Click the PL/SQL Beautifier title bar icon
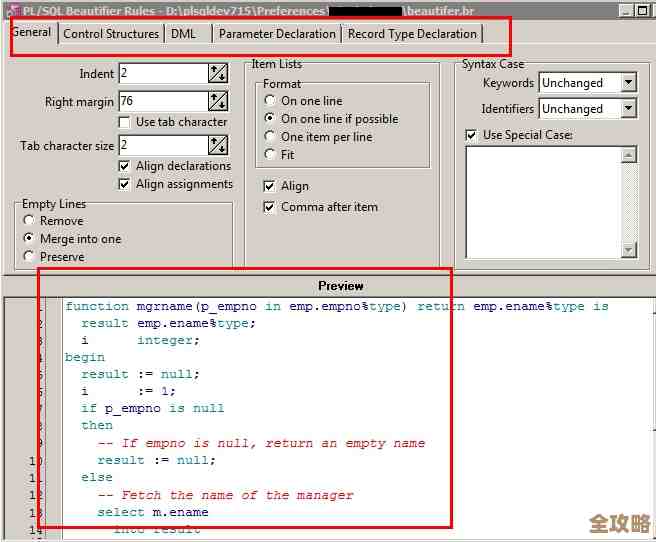 (10, 10)
